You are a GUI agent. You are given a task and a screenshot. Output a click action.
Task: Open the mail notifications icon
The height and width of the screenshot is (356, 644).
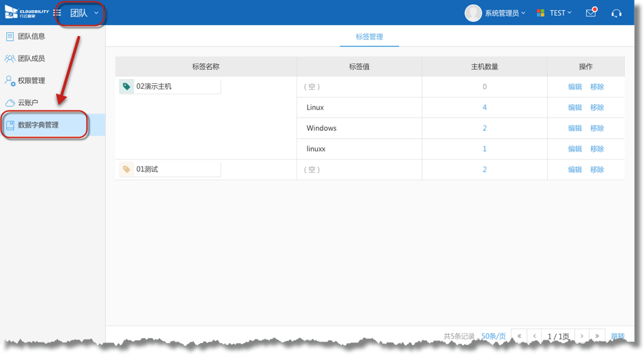pos(591,13)
